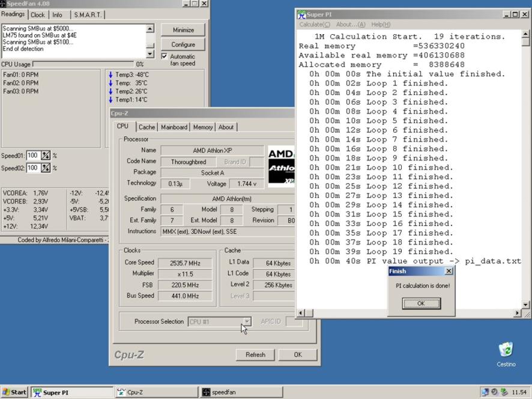Close the Finish dialog with its X
The image size is (532, 399).
449,271
